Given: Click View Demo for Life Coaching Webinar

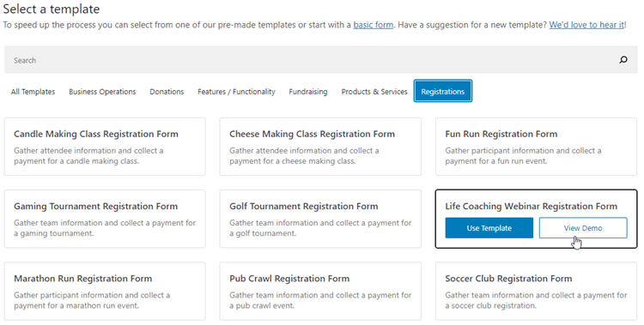Looking at the screenshot, I should click(x=583, y=228).
